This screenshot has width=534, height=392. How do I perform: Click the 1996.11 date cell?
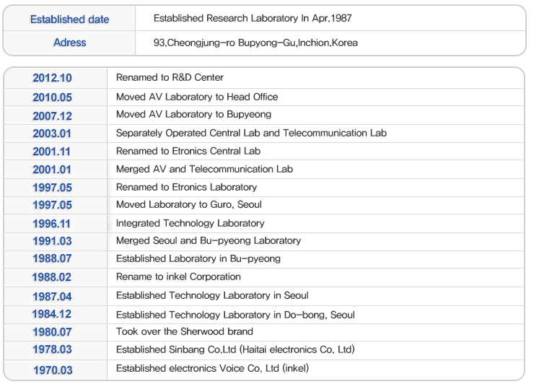(52, 224)
